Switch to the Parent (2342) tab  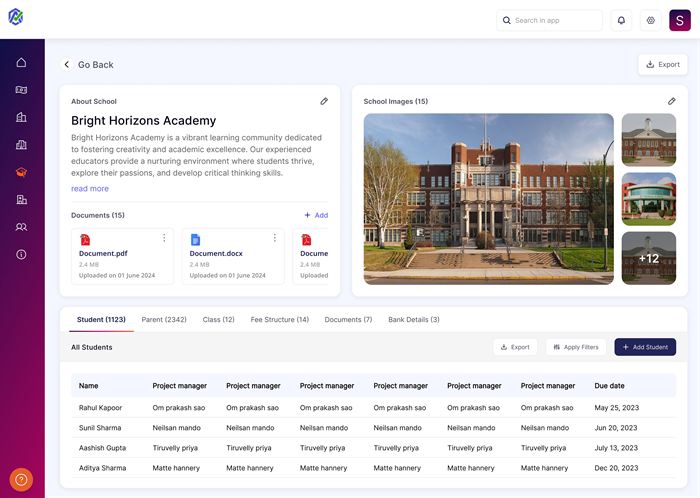(164, 320)
